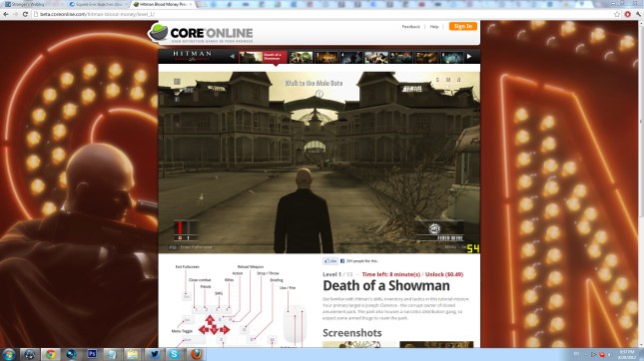Open the Windows Start menu
Viewport: 644px width, 361px height.
[9, 354]
